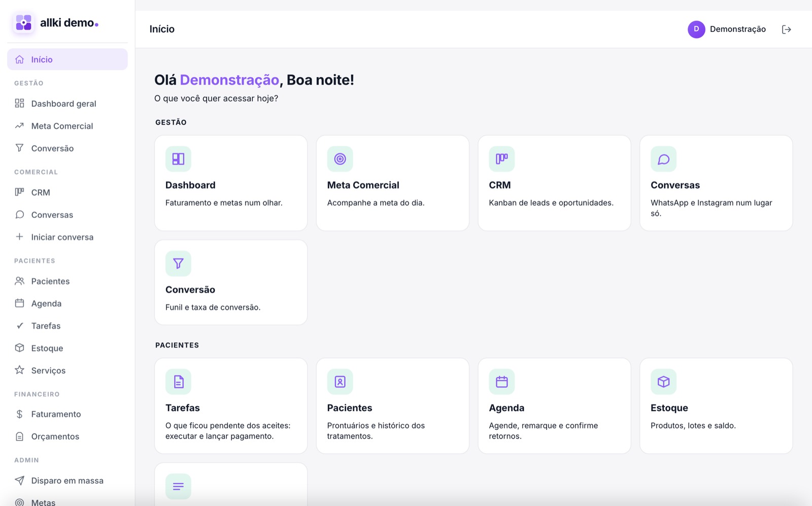Click the highlighted Demonstração name in greeting

229,80
